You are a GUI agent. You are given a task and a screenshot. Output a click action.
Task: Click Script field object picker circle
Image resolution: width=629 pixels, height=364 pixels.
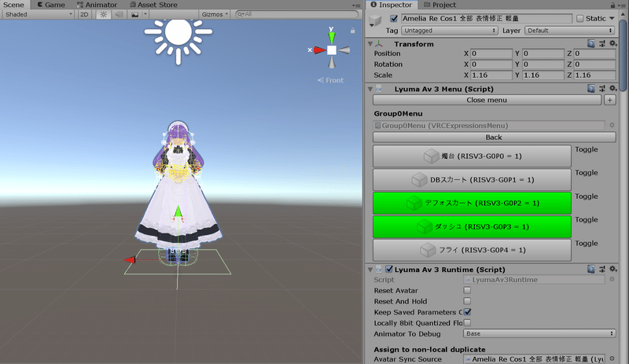pyautogui.click(x=612, y=279)
